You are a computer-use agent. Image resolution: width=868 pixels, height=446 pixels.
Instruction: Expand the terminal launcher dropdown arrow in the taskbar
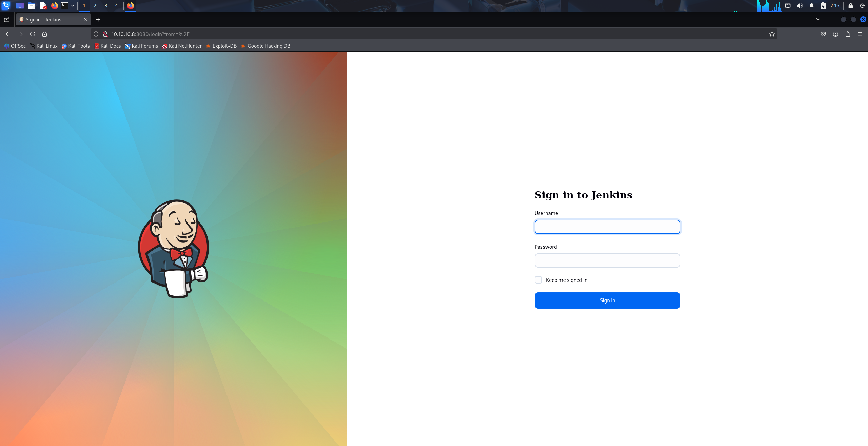pyautogui.click(x=73, y=6)
